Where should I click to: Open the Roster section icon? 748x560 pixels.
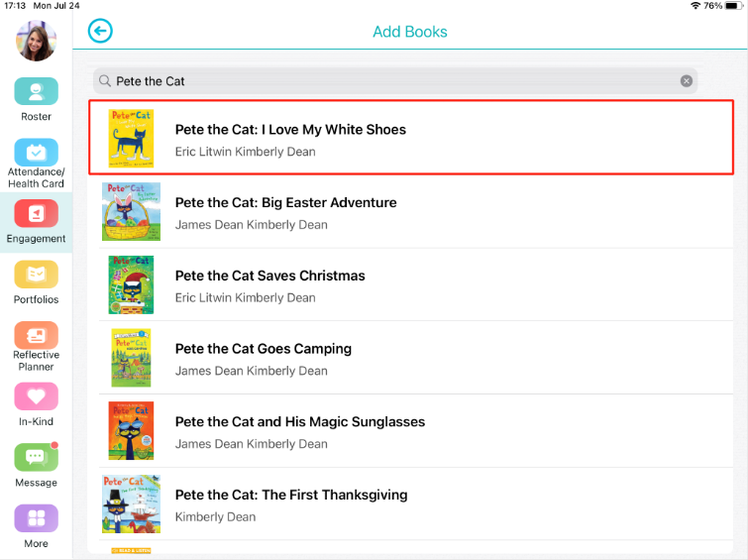click(37, 91)
